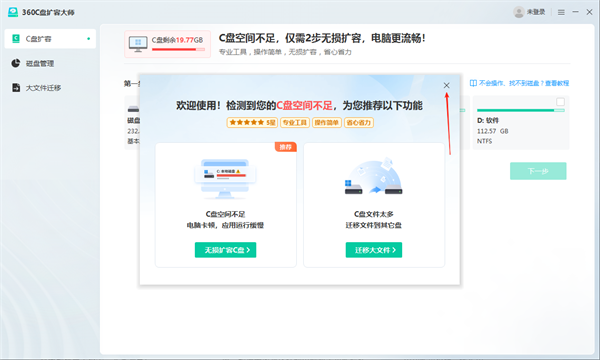Tick the D: 软件 partition checkbox

(x=560, y=102)
